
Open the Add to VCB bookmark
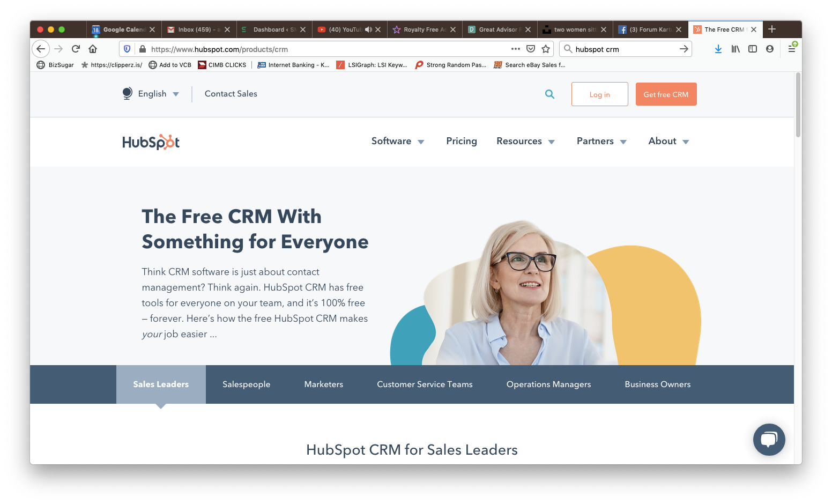(x=170, y=65)
